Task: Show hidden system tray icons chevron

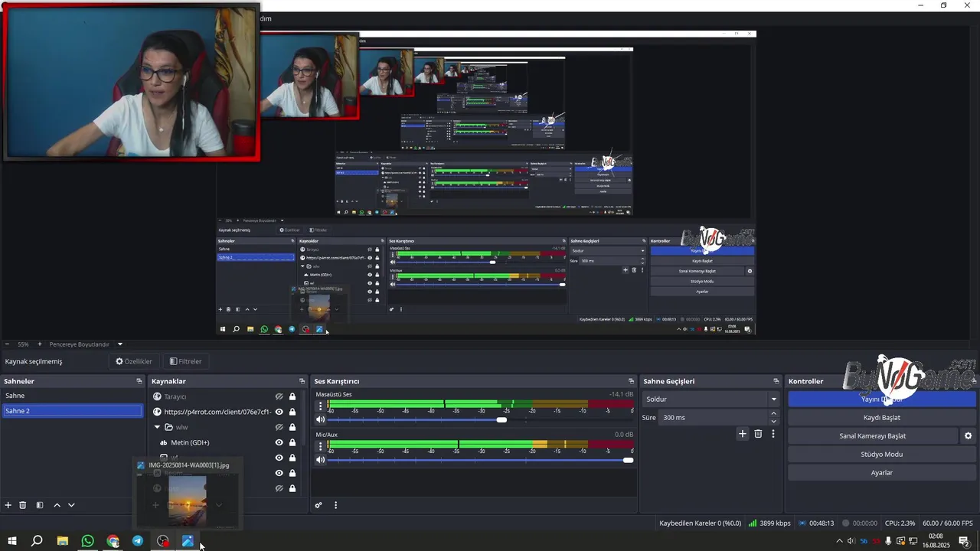Action: (x=839, y=541)
